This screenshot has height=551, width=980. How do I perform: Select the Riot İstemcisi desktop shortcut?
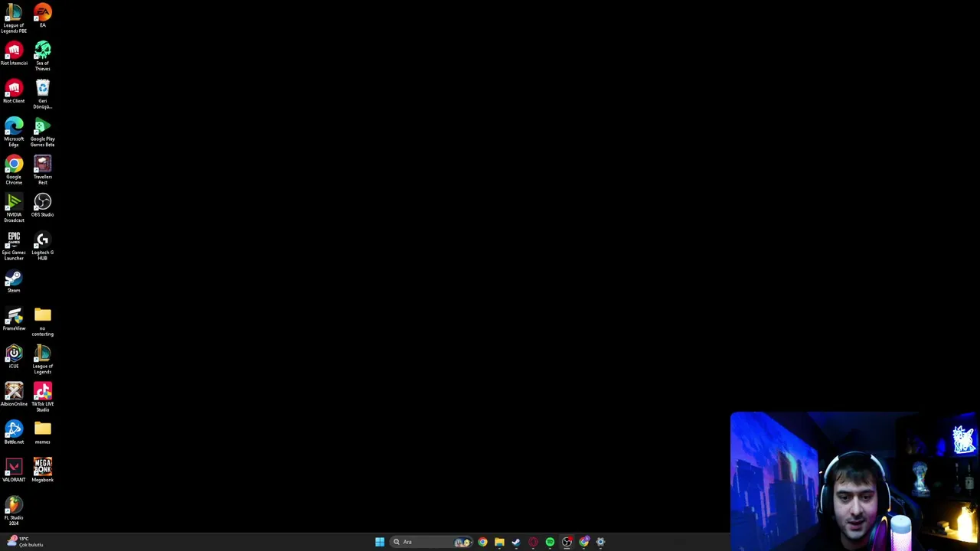tap(14, 54)
